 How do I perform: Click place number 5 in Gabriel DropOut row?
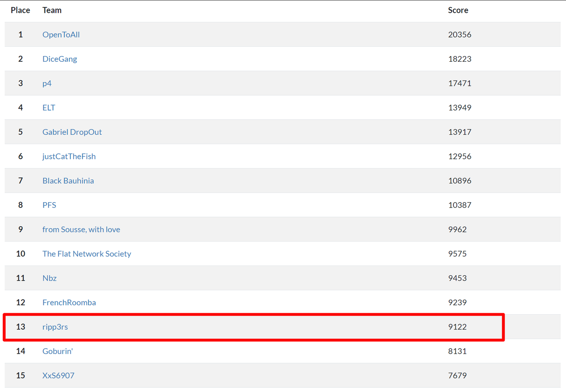(x=21, y=132)
